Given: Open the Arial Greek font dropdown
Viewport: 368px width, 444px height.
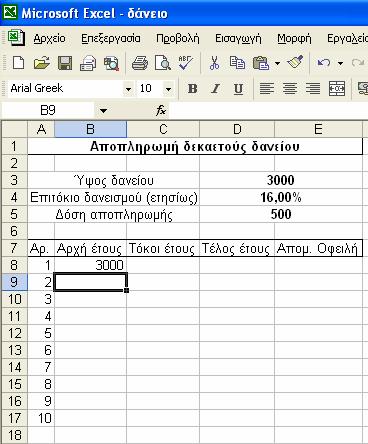Looking at the screenshot, I should pos(128,89).
